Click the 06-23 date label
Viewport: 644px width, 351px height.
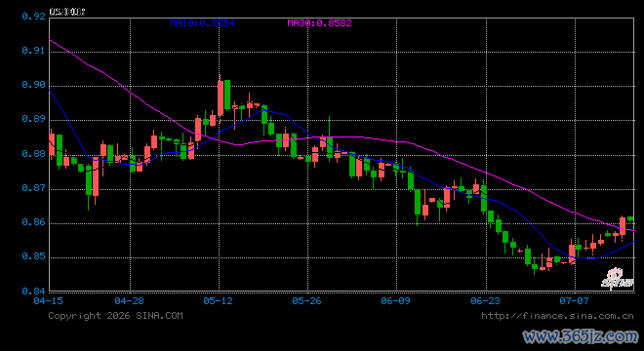486,301
